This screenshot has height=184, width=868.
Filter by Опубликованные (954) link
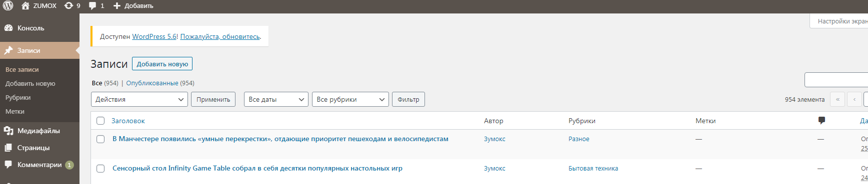click(x=160, y=83)
